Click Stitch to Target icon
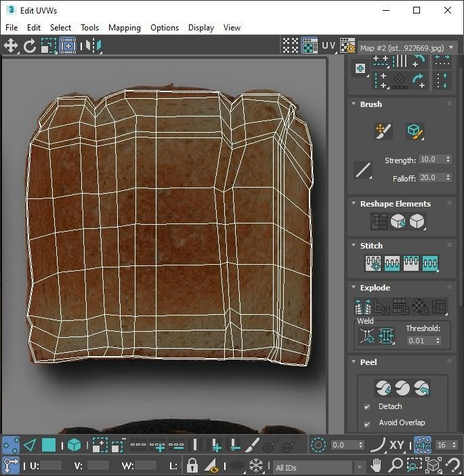Screen dimensions: 464x476 [373, 263]
